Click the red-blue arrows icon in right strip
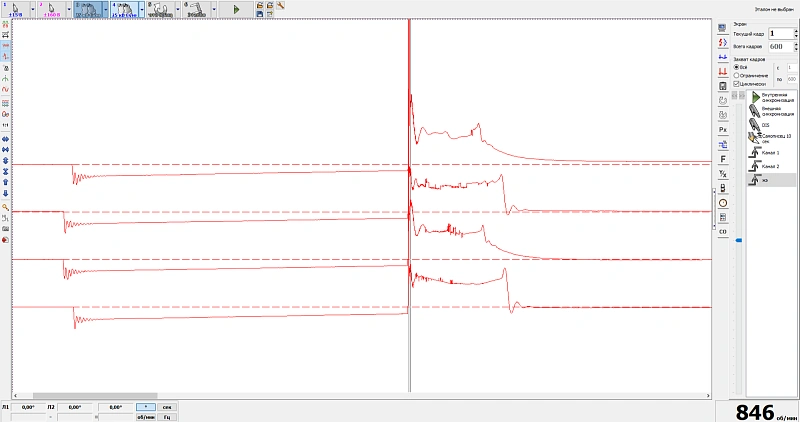This screenshot has height=422, width=800. point(722,42)
